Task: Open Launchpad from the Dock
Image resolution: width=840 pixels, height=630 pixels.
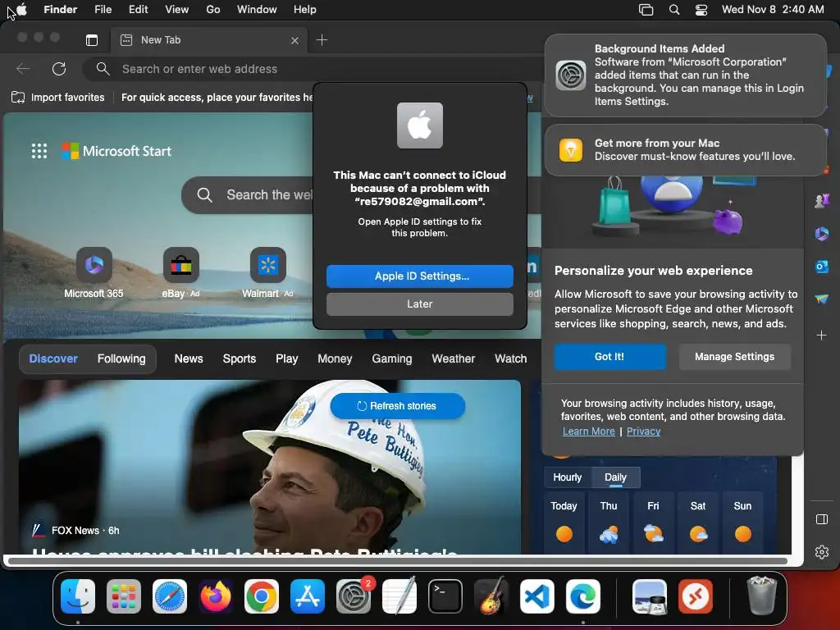Action: click(x=124, y=596)
